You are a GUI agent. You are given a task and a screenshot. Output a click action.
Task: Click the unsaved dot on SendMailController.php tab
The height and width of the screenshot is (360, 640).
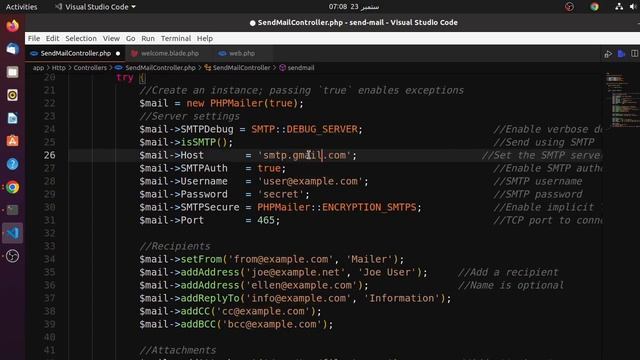click(118, 53)
